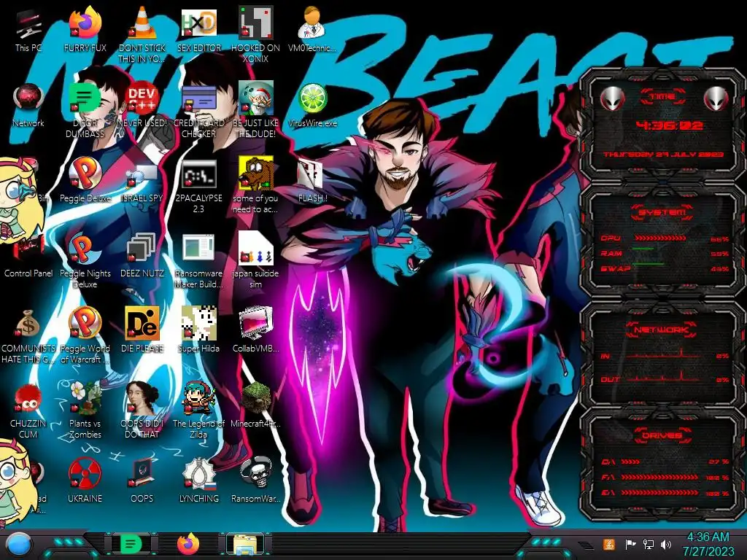Switch to the green app in taskbar
747x560 pixels.
[131, 544]
